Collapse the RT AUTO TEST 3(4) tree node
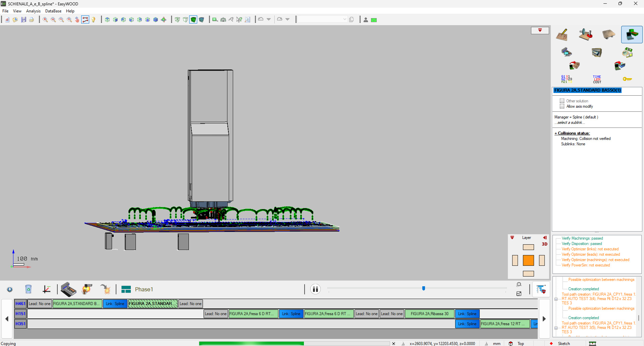This screenshot has height=346, width=644. click(556, 299)
